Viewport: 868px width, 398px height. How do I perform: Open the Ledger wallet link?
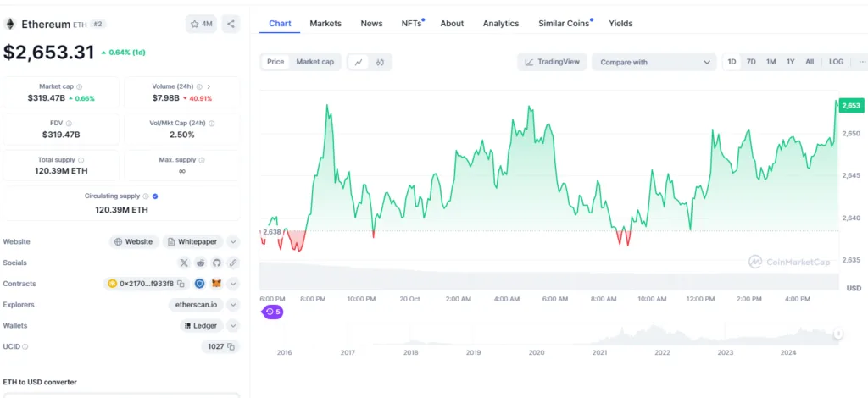(202, 325)
